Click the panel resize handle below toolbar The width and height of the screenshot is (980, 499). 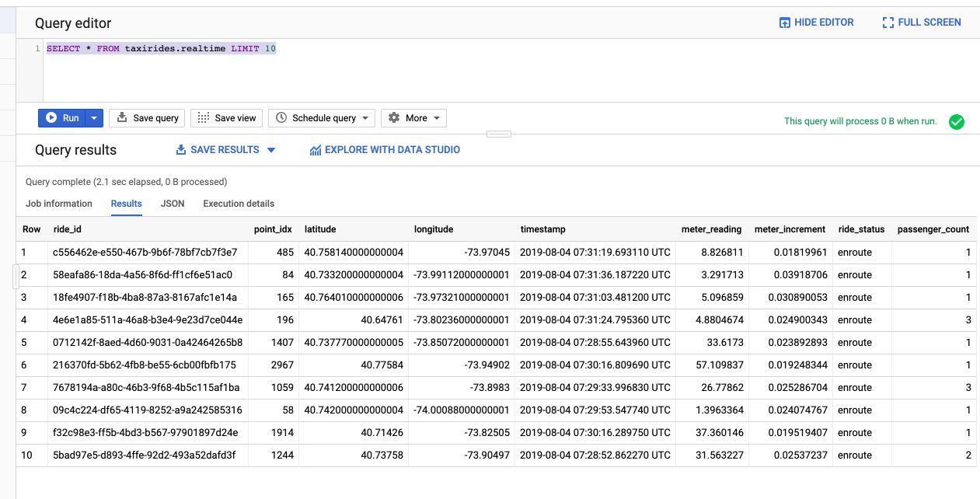click(499, 134)
